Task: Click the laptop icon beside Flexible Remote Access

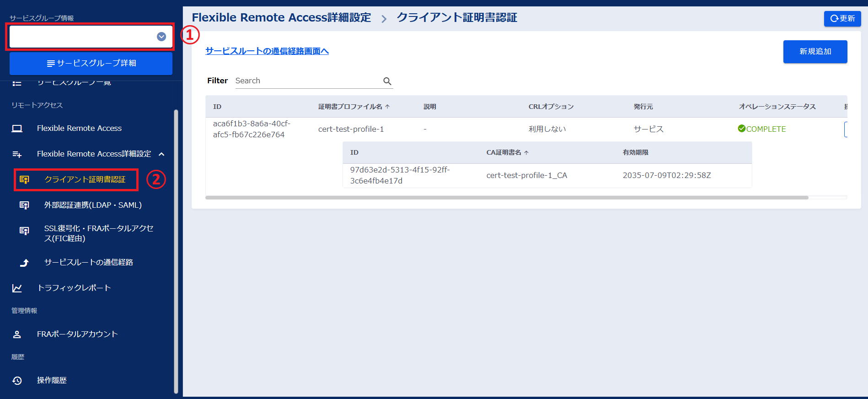Action: tap(17, 129)
